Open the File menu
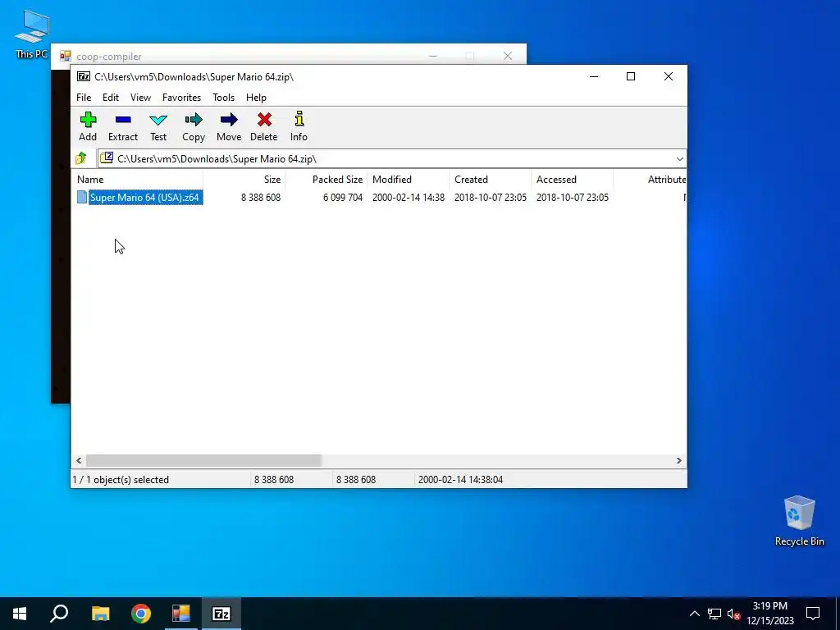The height and width of the screenshot is (630, 840). point(84,98)
